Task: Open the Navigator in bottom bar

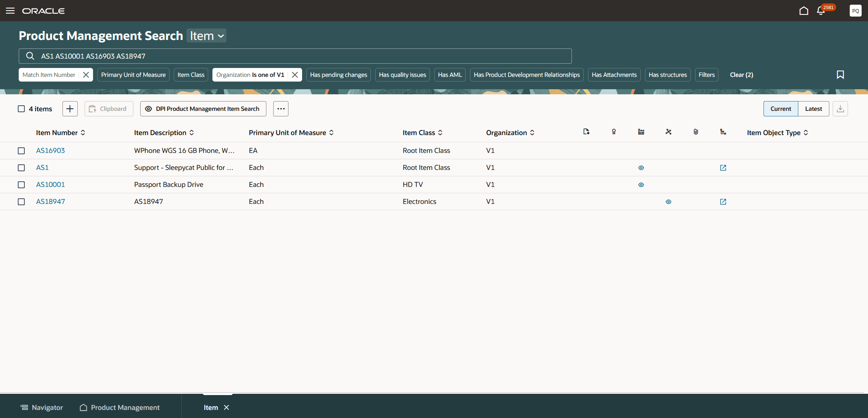Action: click(42, 407)
